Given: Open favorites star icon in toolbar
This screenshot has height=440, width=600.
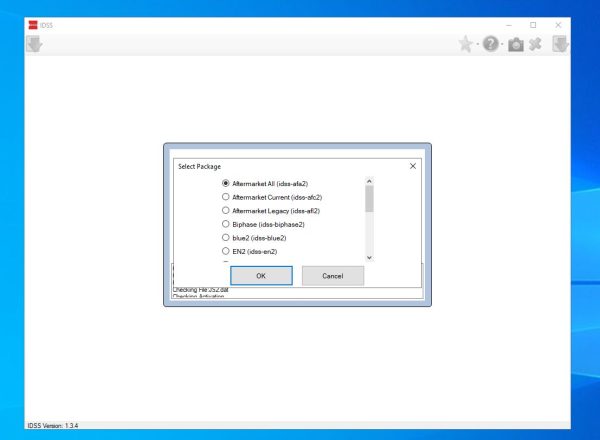Looking at the screenshot, I should (466, 44).
